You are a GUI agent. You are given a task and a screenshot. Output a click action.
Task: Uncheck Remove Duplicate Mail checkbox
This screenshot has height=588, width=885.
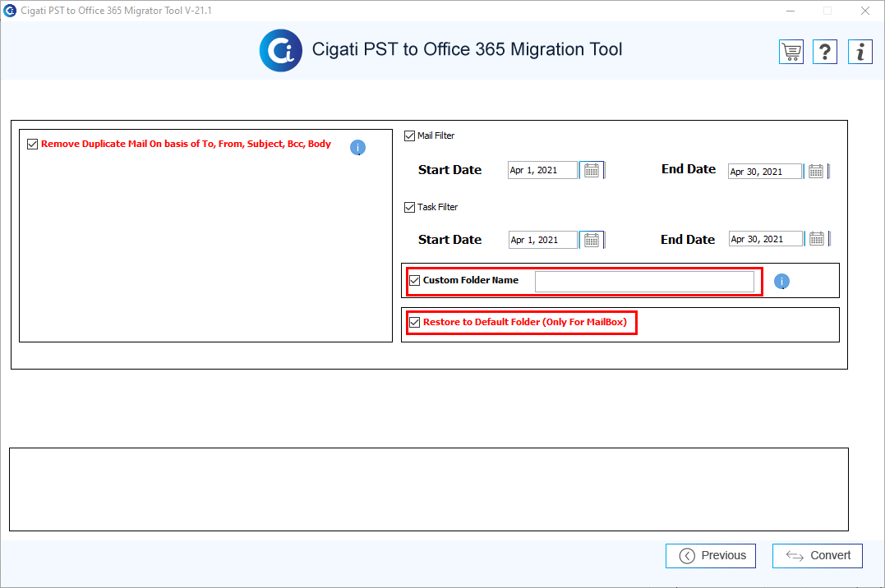33,144
